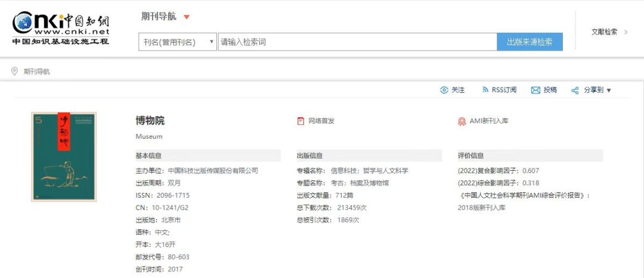Viewport: 644px width, 278px height.
Task: Click the AMI medal icon
Action: 462,121
